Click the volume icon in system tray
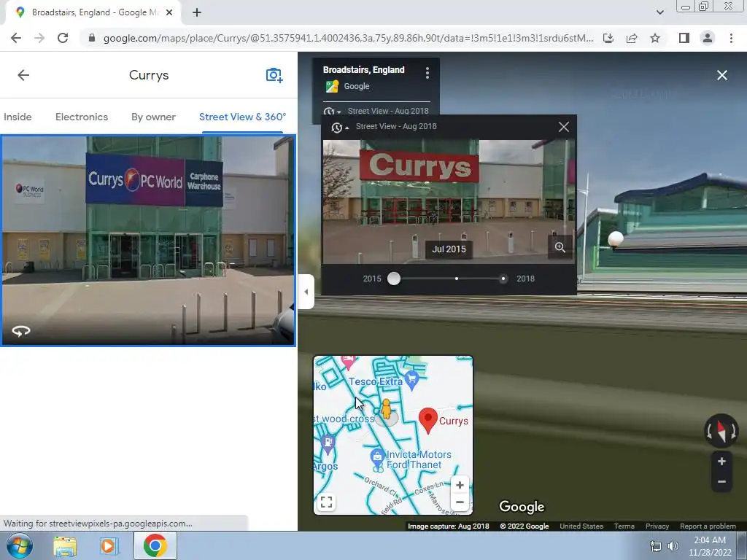 [673, 546]
